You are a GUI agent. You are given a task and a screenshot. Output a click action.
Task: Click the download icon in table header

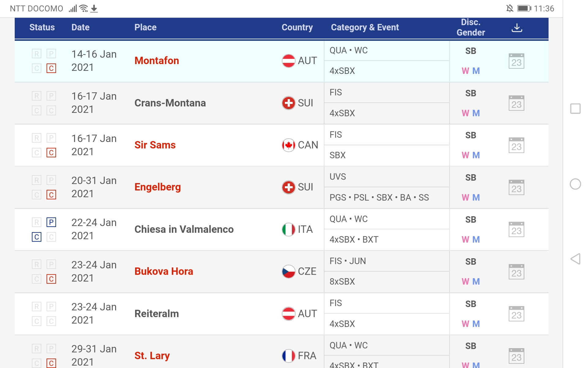pos(517,28)
